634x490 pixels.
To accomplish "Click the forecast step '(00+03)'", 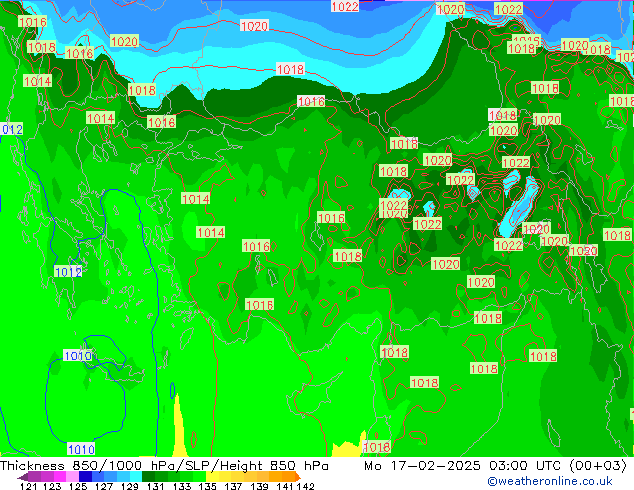I will pos(598,466).
